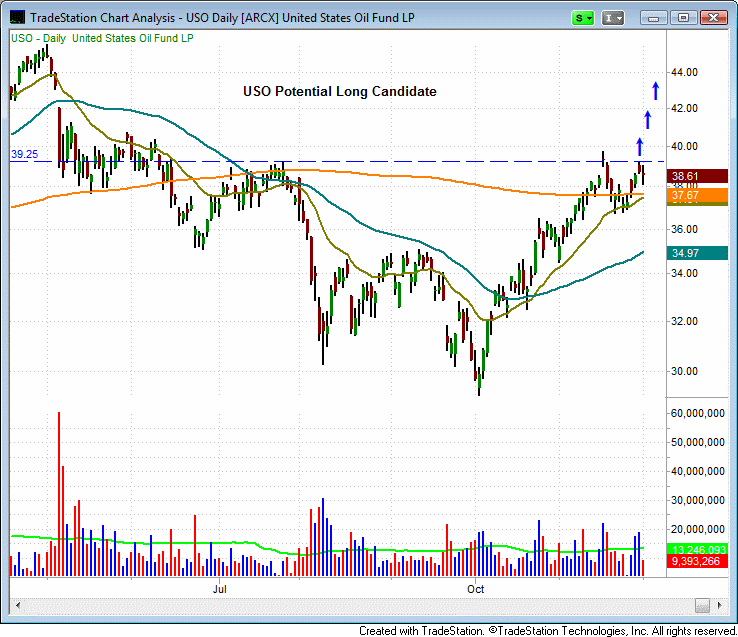Click the horizontal scrollbar right arrow
The width and height of the screenshot is (738, 637).
720,605
